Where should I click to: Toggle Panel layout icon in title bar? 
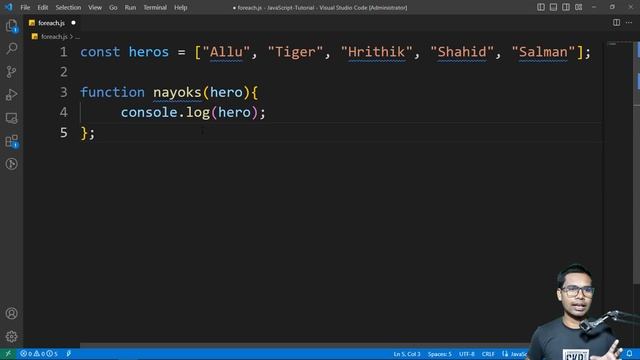coord(553,7)
